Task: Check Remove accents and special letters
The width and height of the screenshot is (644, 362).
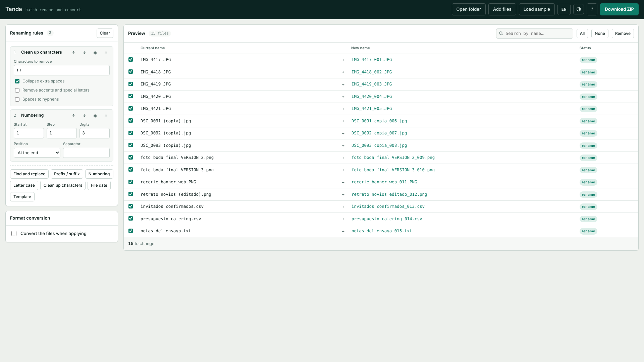Action: point(17,90)
